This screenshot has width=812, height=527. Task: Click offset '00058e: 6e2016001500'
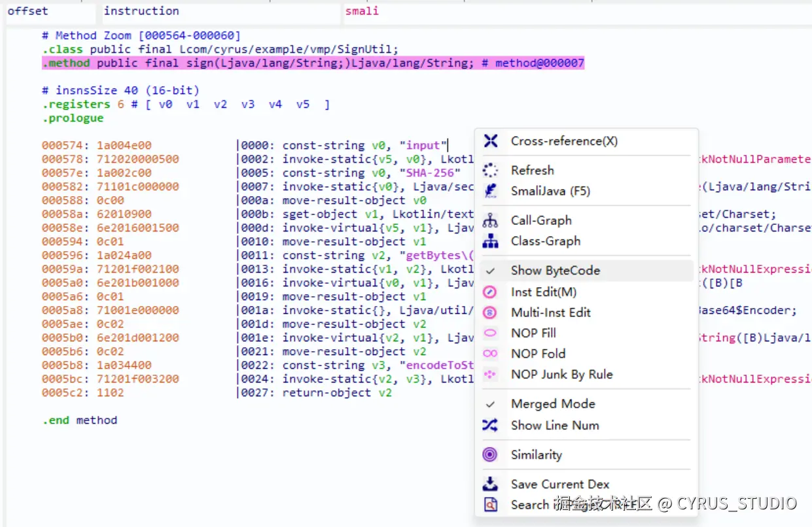[110, 228]
